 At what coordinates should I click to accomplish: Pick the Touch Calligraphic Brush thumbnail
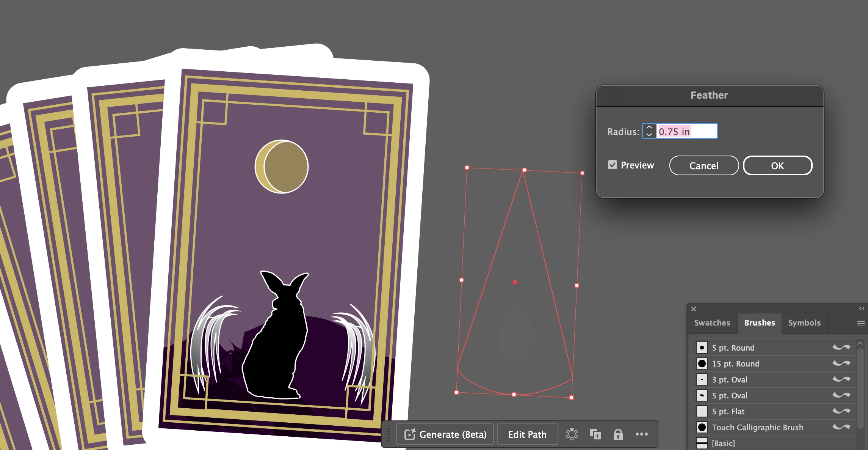pyautogui.click(x=702, y=427)
